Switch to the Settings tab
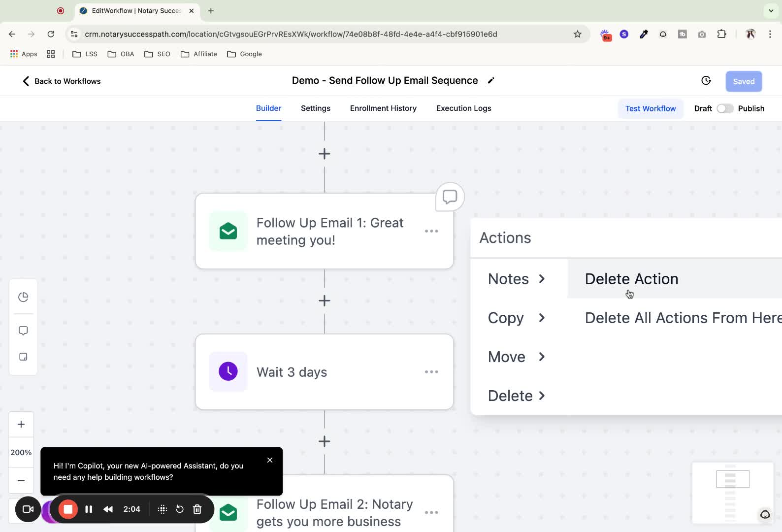 (316, 108)
